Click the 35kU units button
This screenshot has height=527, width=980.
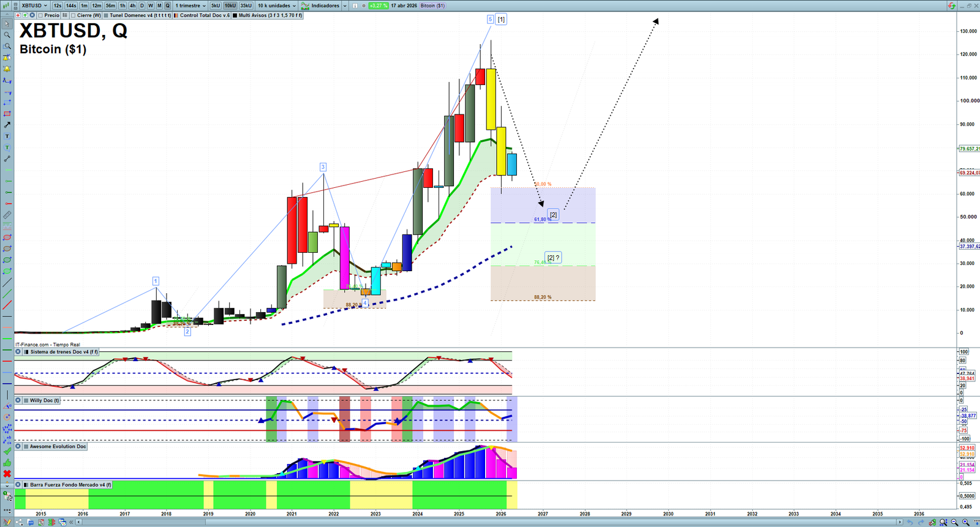(x=246, y=6)
